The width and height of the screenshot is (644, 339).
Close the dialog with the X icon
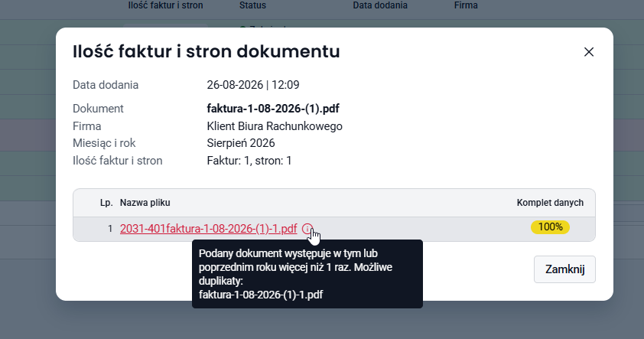pos(589,52)
